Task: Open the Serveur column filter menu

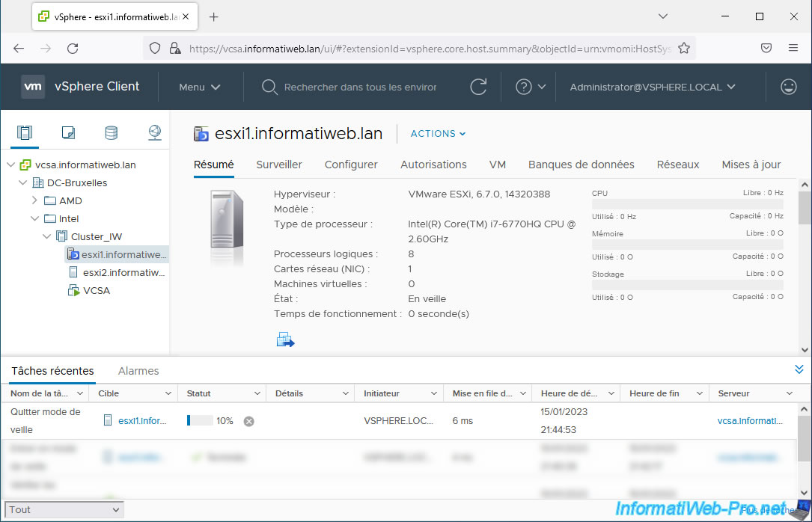Action: click(790, 393)
